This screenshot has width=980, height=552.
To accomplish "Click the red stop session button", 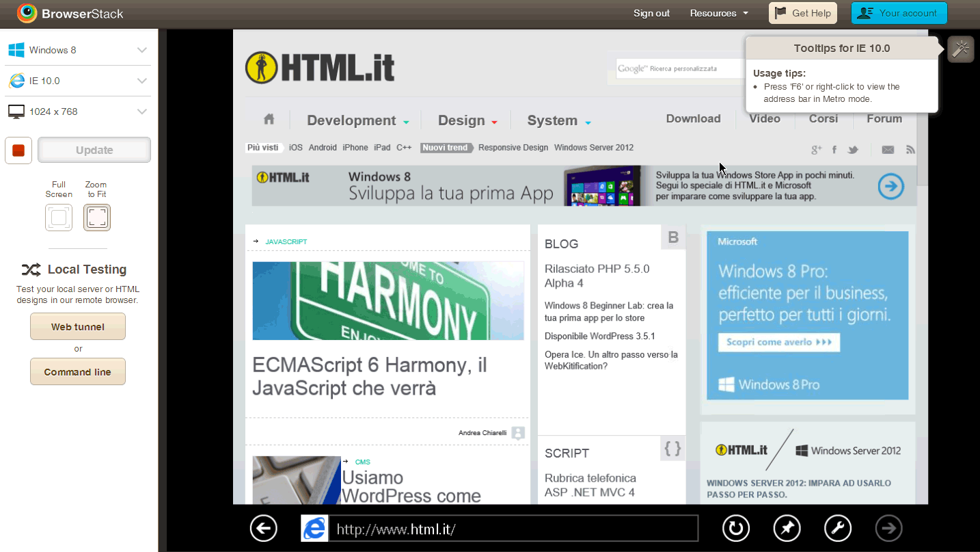I will (18, 150).
